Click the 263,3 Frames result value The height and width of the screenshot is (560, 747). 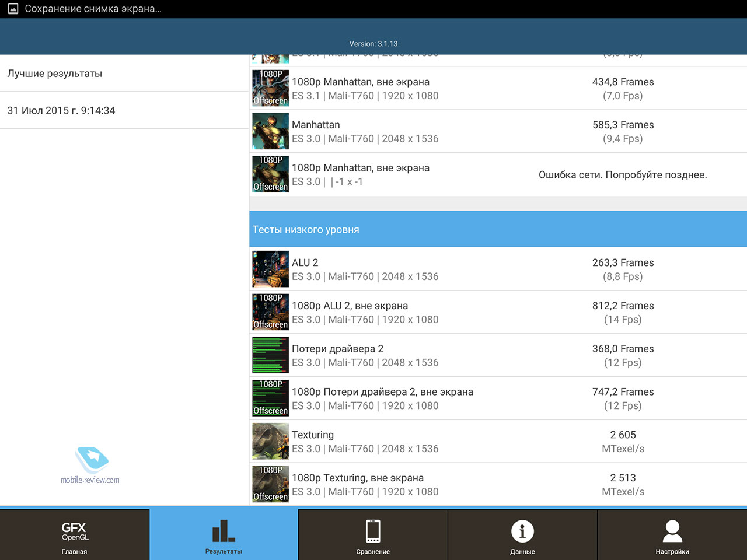623,263
